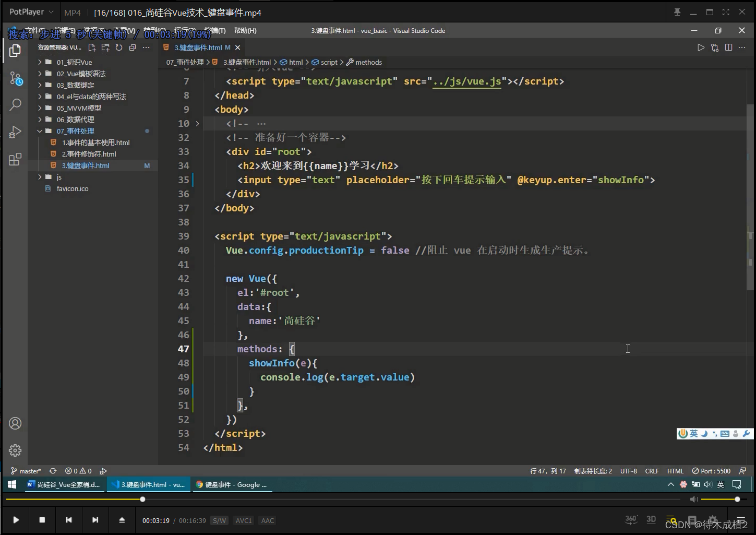Unfold the collapsed comment at line 10
Viewport: 756px width, 535px height.
tap(197, 124)
